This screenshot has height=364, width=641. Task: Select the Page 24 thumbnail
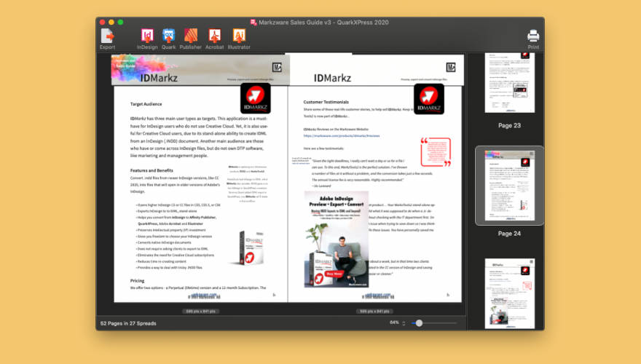point(509,185)
